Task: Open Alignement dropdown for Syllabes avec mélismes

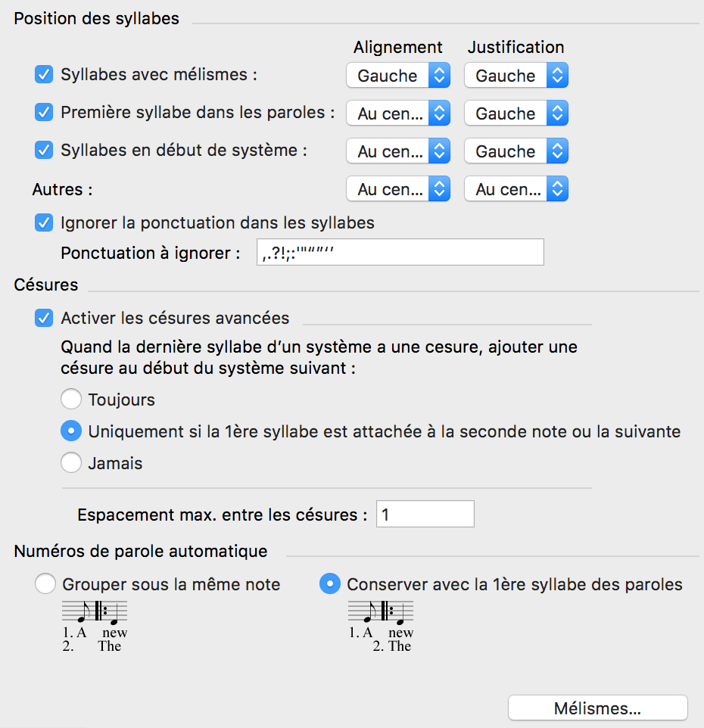Action: (x=398, y=76)
